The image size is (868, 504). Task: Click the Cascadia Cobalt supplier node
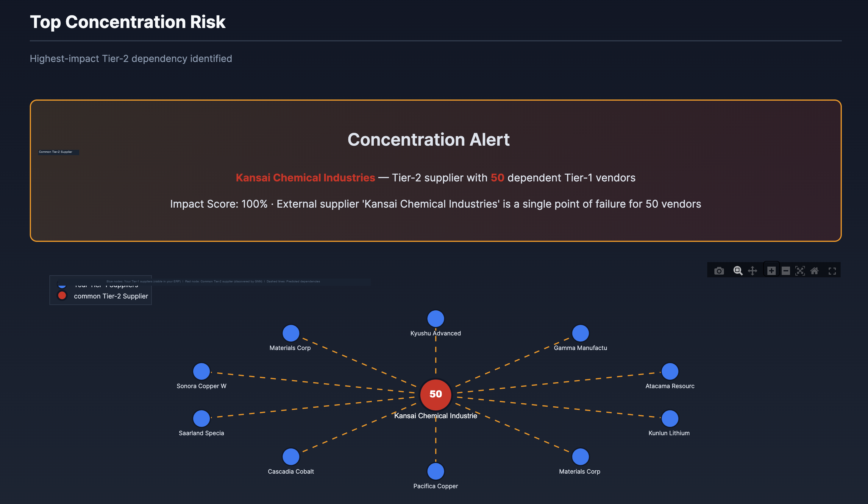pyautogui.click(x=291, y=456)
